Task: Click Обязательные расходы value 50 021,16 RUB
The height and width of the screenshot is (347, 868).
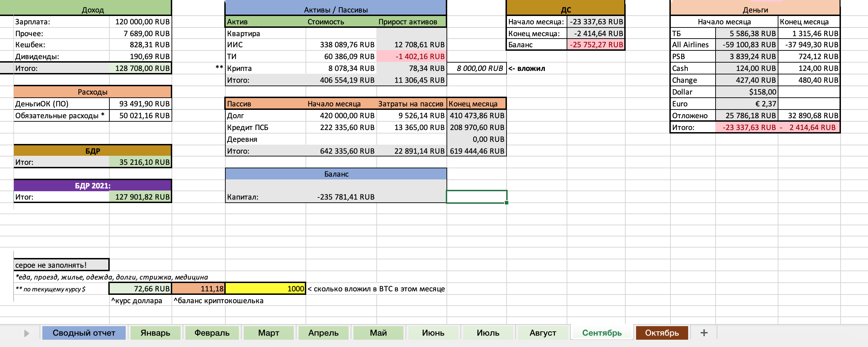Action: pos(140,115)
